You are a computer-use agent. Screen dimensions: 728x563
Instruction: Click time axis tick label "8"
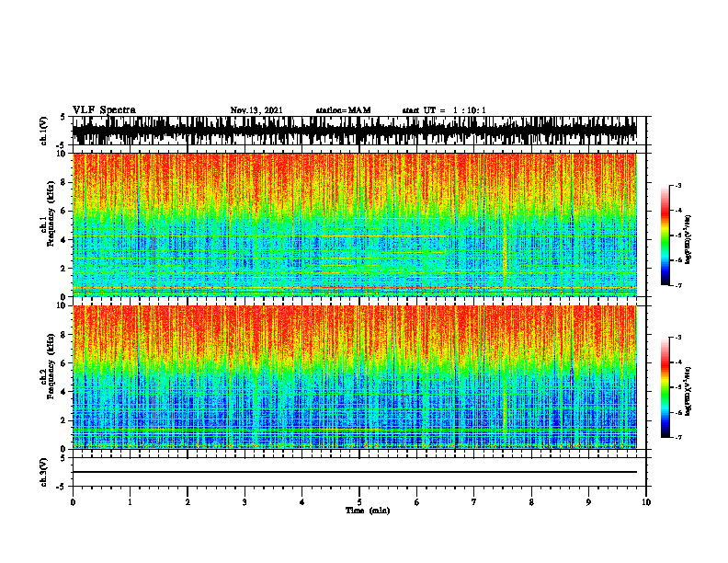(531, 502)
